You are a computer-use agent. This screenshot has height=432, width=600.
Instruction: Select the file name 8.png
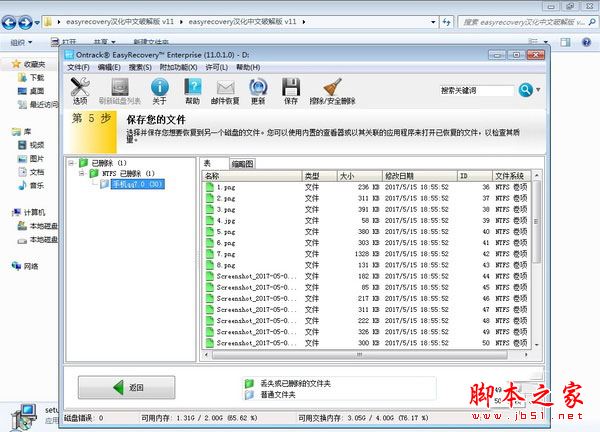click(x=226, y=265)
